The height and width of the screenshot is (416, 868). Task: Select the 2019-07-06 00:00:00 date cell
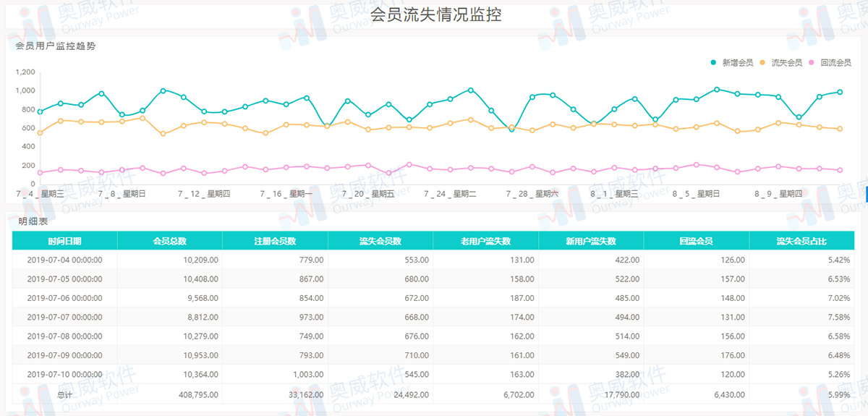(64, 298)
